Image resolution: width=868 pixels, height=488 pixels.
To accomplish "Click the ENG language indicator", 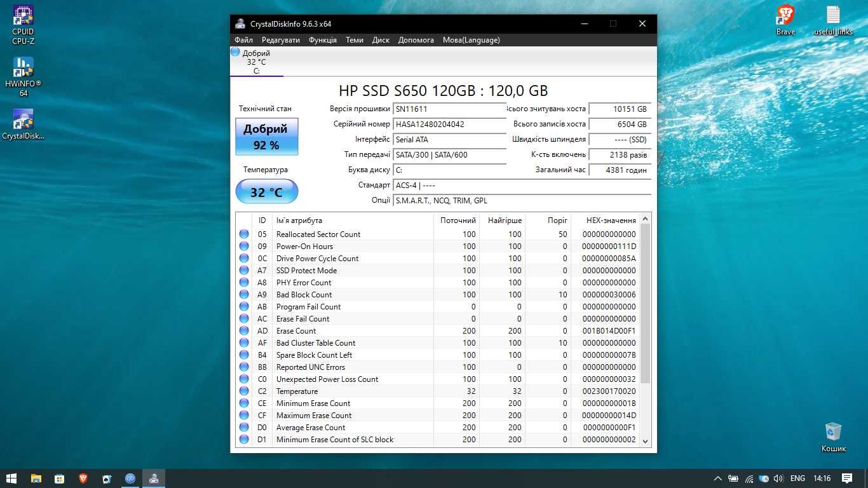I will (797, 478).
